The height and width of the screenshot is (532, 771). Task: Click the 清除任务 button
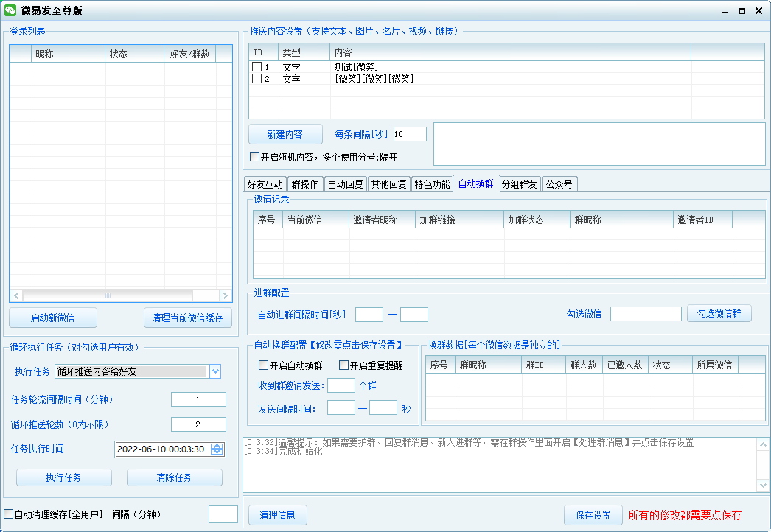coord(175,477)
